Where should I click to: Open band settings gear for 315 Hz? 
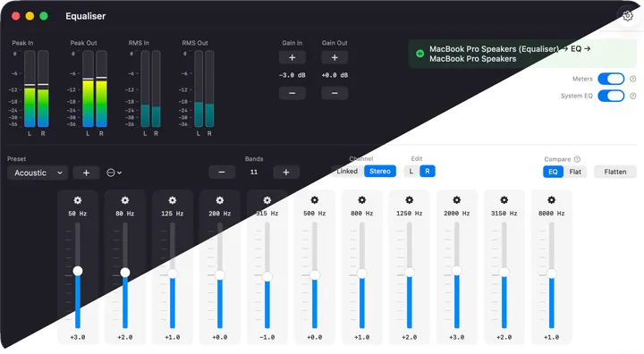267,200
